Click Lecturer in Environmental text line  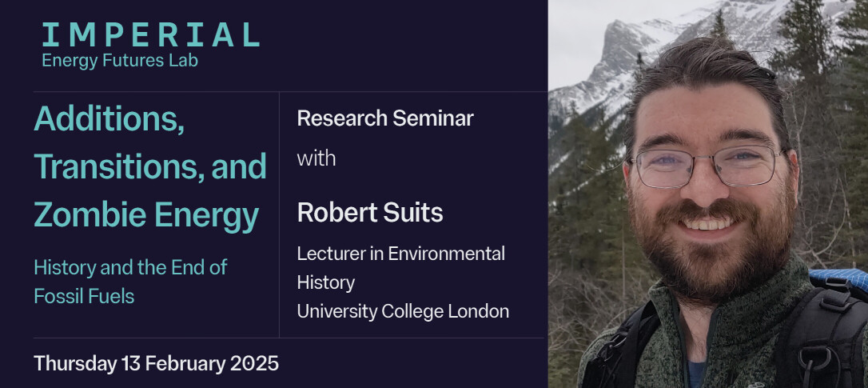click(401, 254)
